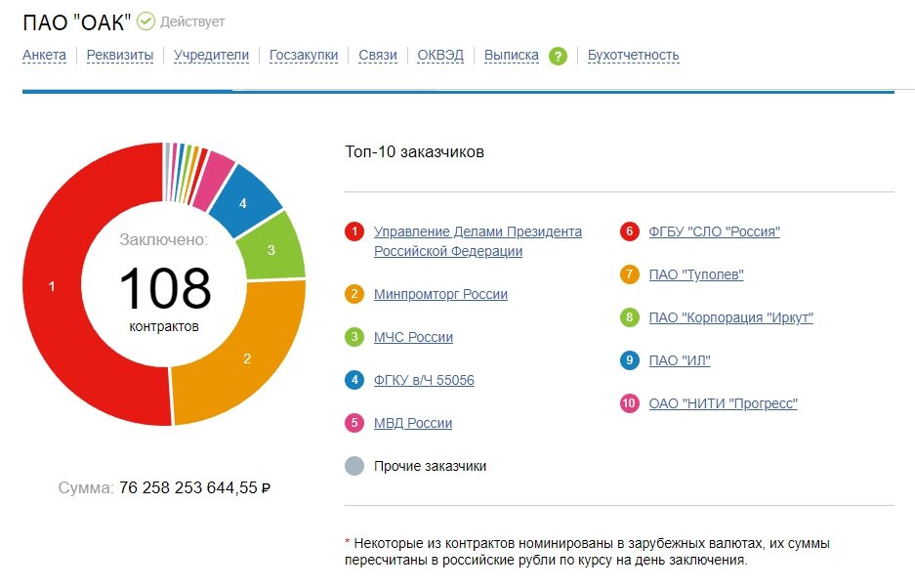Click orange badge 7 next to ПАО "Туполев"
The height and width of the screenshot is (588, 915).
[630, 274]
